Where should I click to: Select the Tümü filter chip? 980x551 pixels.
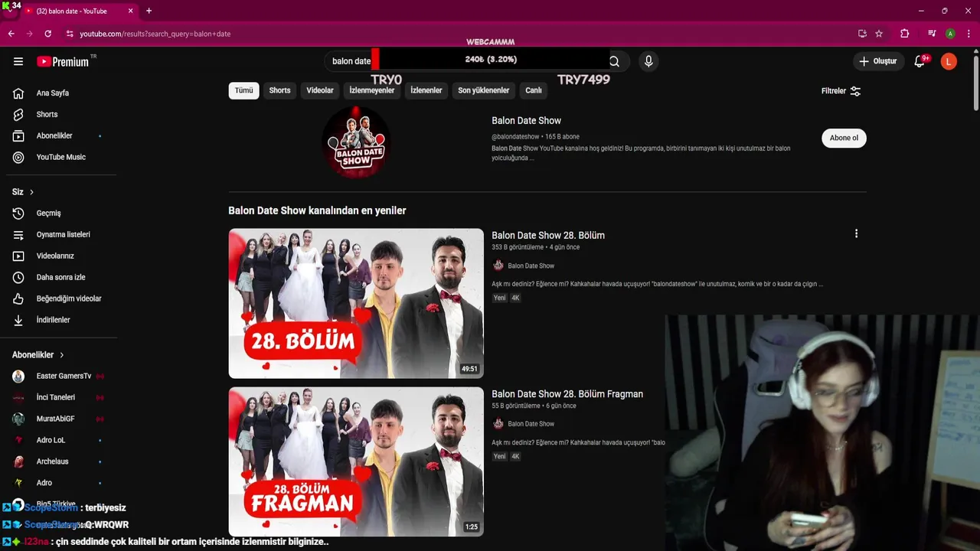(243, 90)
